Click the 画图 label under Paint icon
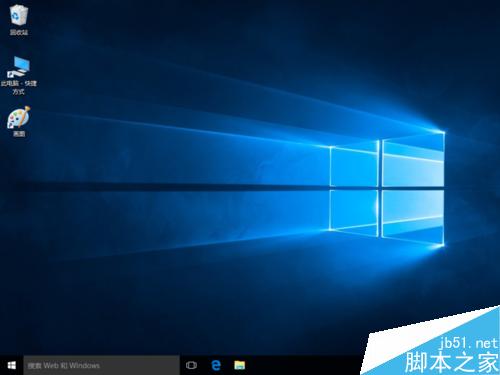Screen dimensions: 500x375 (x=19, y=134)
